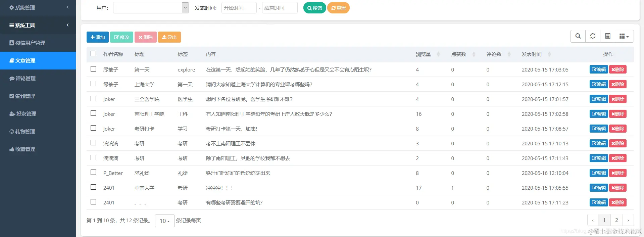Viewport: 644px width, 237px height.
Task: Click page 1 in pagination
Action: [604, 220]
